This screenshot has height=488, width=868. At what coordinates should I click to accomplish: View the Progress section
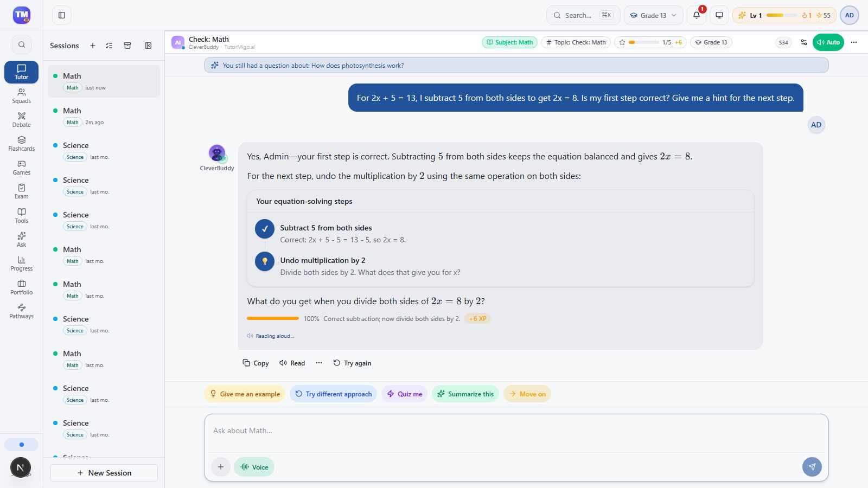click(21, 264)
